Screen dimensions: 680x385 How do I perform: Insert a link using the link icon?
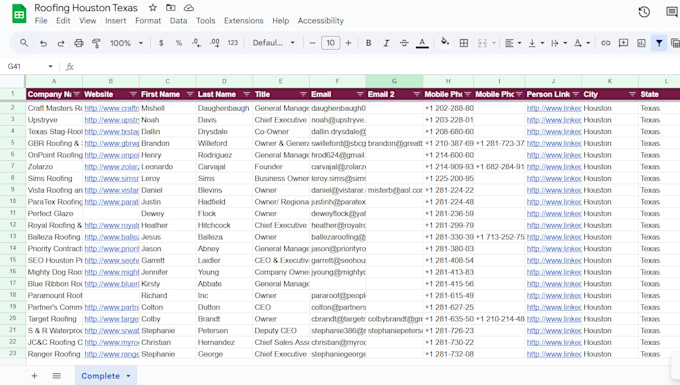click(605, 43)
